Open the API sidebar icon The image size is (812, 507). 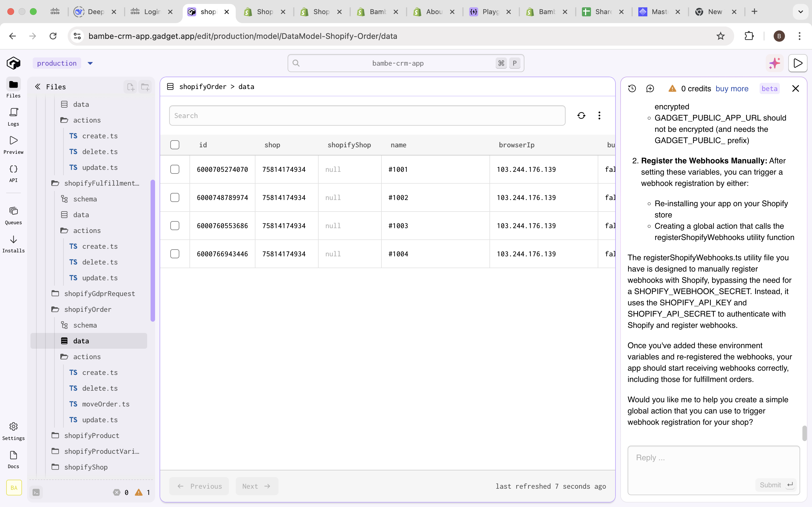14,173
